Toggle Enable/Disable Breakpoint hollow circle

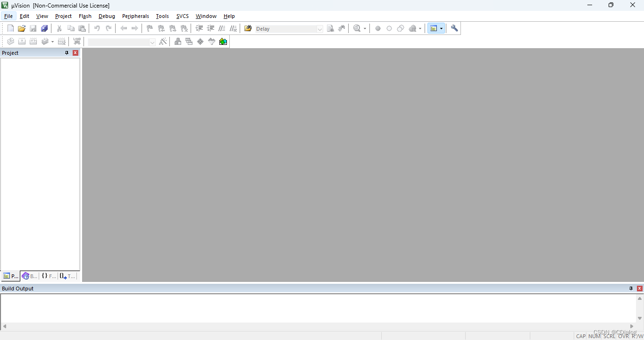click(x=389, y=28)
